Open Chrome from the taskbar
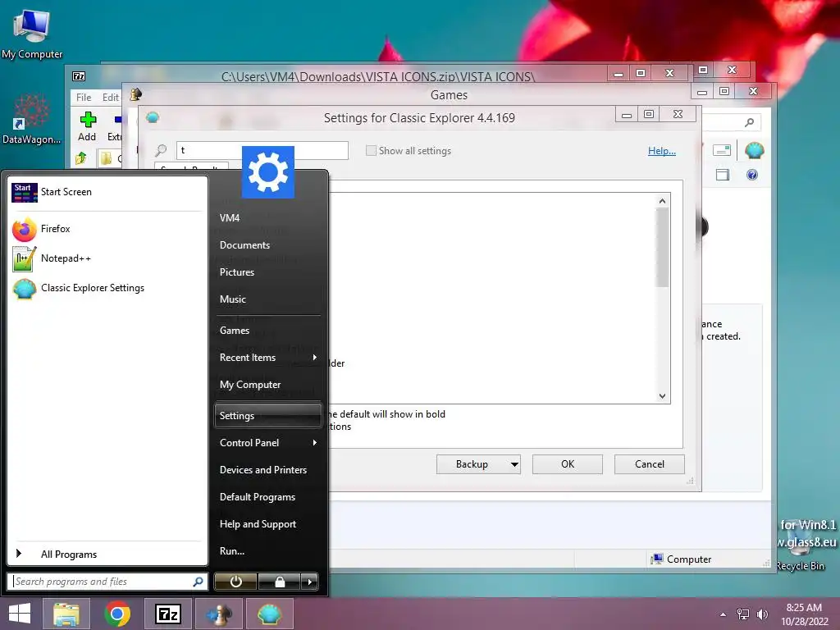The width and height of the screenshot is (840, 630). [118, 614]
